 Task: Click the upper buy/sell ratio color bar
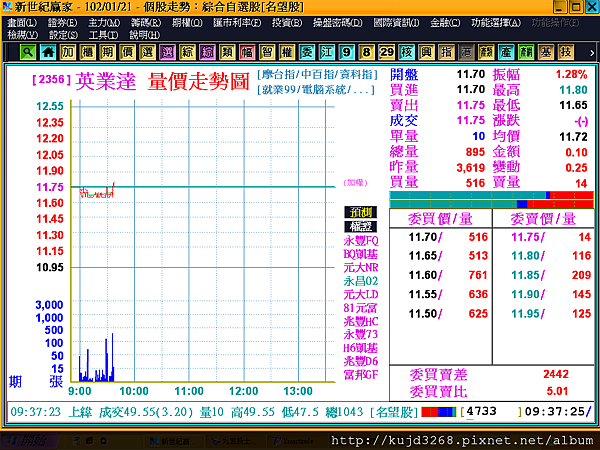(492, 196)
